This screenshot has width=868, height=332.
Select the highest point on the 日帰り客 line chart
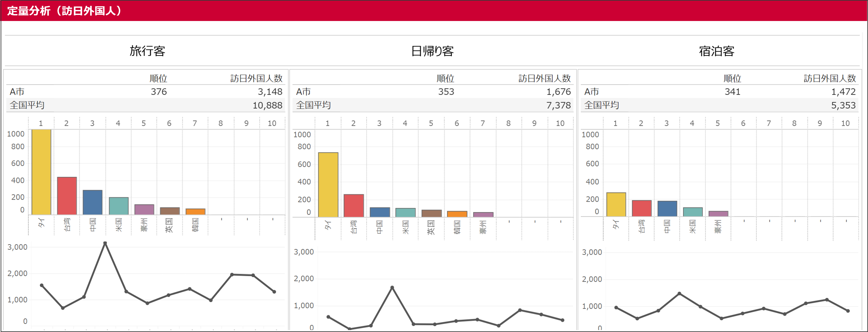pos(392,287)
